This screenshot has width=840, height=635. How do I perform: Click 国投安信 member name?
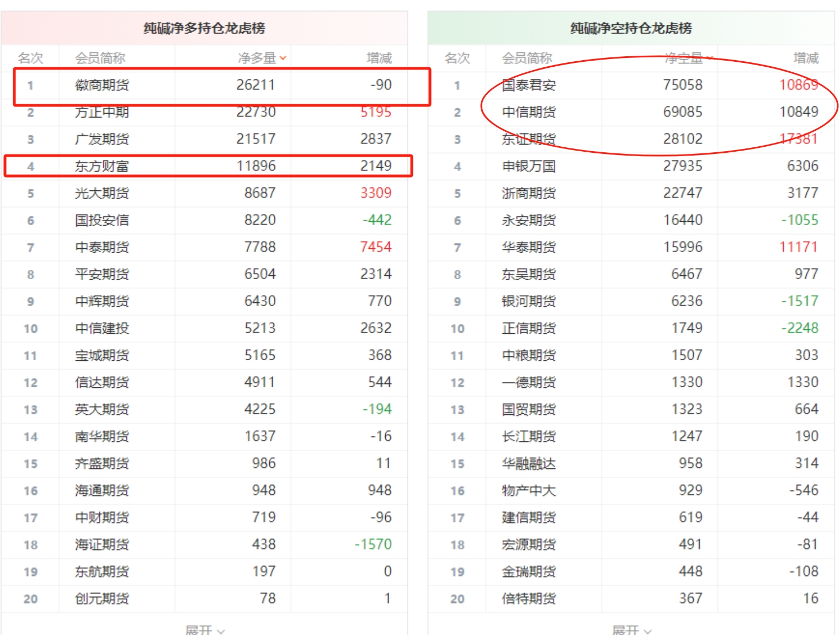102,220
